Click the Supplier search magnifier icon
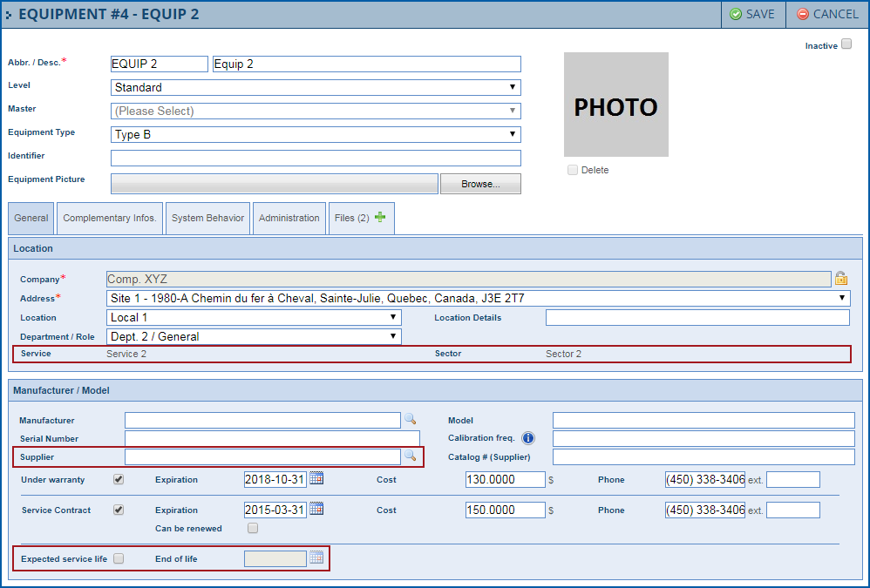Viewport: 870px width, 588px height. coord(410,456)
